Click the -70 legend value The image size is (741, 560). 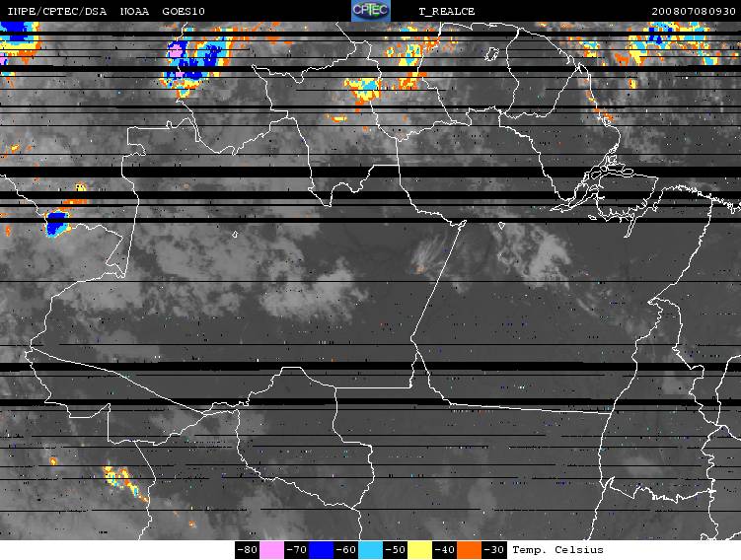[297, 550]
